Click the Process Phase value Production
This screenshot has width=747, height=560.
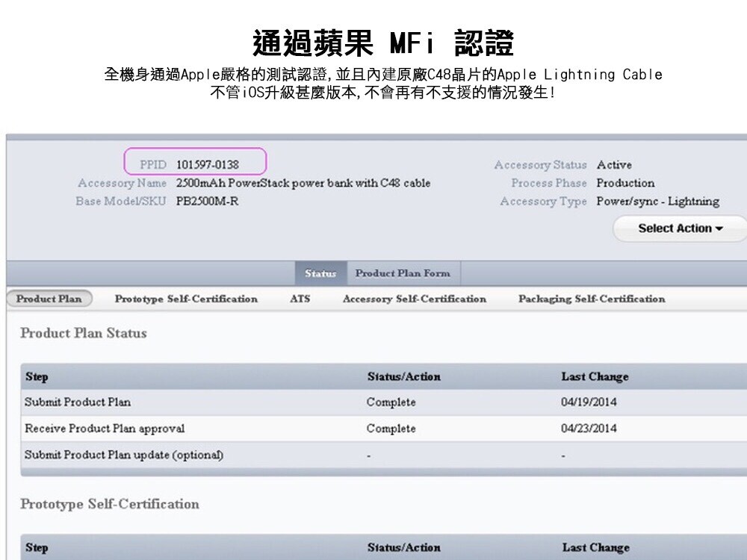pos(625,183)
